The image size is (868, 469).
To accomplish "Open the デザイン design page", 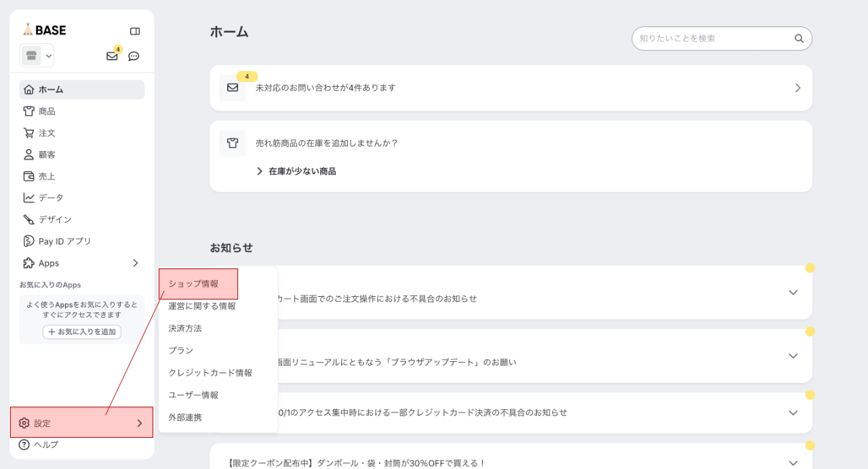I will (54, 220).
